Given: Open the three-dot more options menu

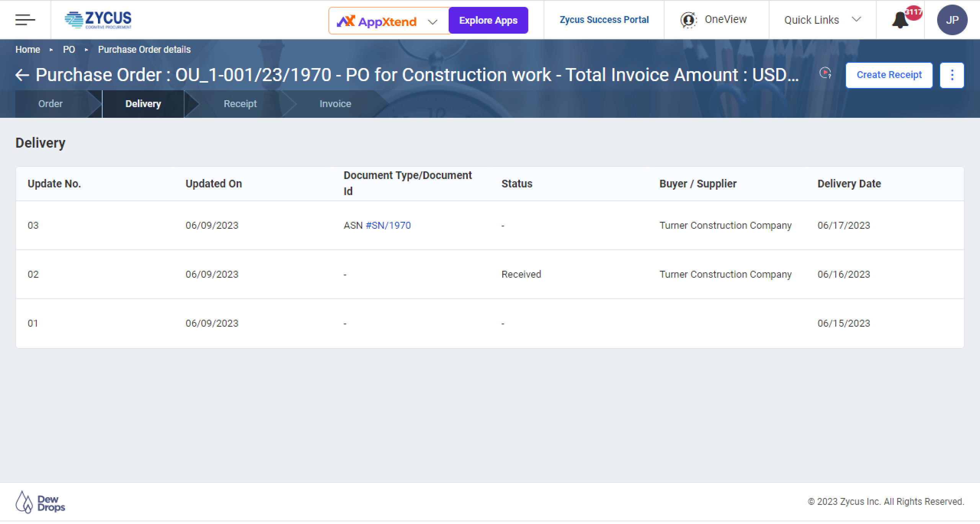Looking at the screenshot, I should pos(952,75).
